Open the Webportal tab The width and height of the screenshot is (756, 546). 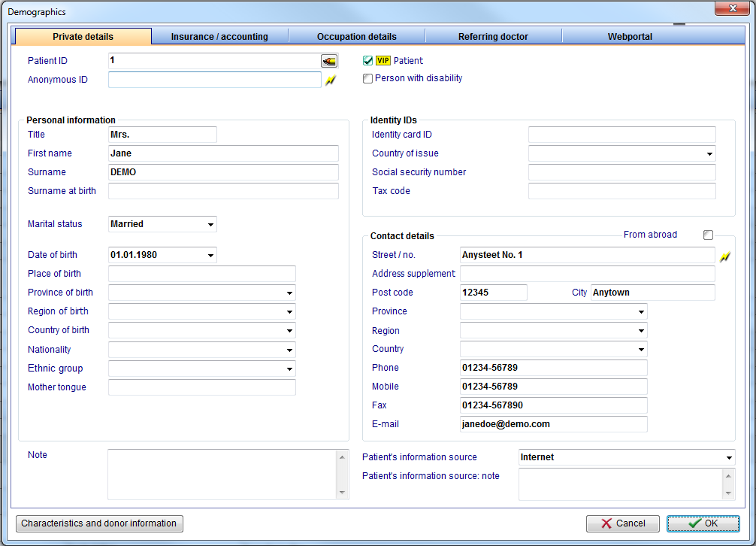tap(630, 37)
